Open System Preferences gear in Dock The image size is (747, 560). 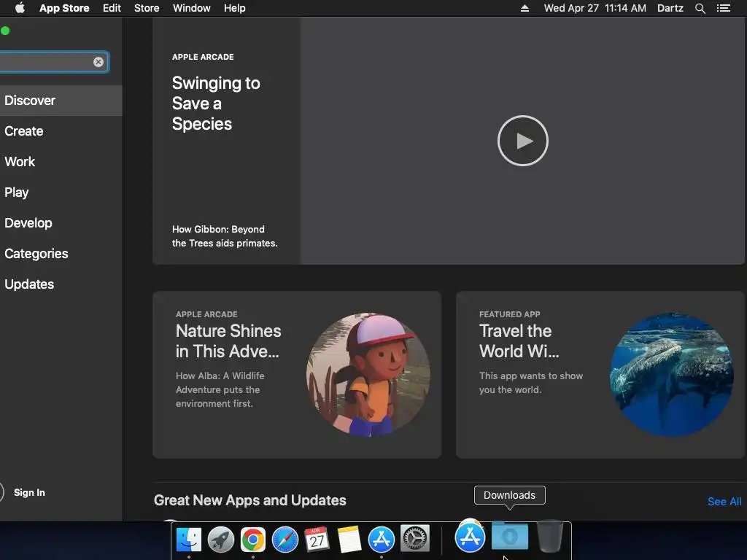[415, 539]
